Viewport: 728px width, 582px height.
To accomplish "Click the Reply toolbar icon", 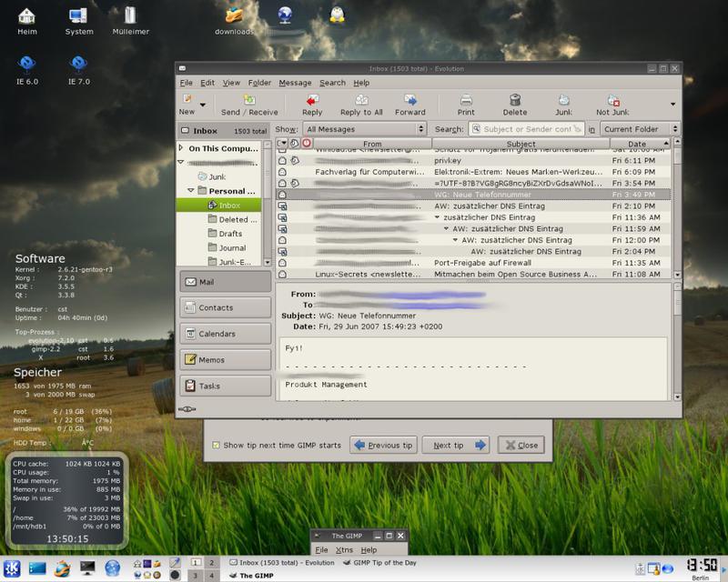I will point(312,105).
